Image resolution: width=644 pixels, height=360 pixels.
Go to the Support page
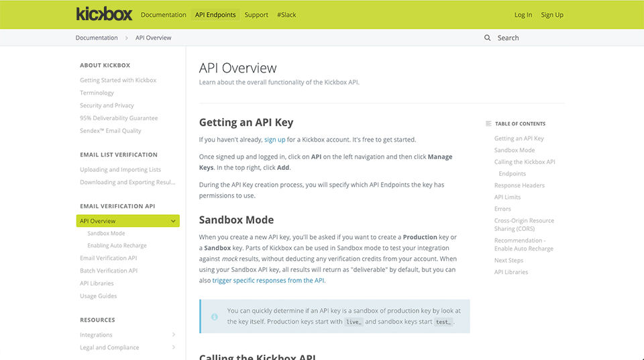(256, 15)
